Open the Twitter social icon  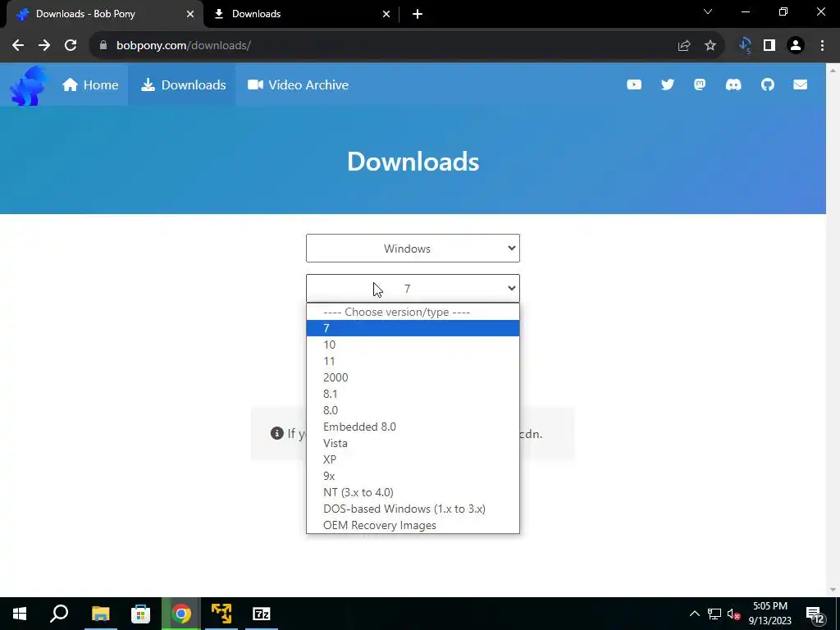tap(668, 84)
